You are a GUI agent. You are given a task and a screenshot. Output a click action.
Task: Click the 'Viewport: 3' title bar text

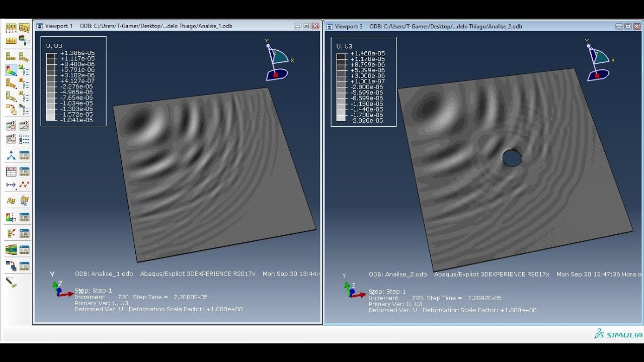click(x=348, y=26)
